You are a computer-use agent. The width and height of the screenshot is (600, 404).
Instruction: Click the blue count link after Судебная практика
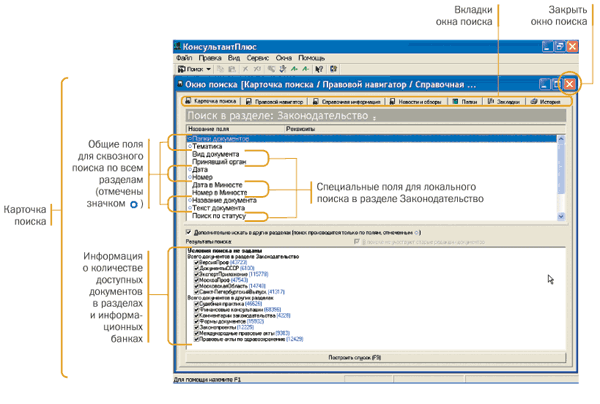(253, 303)
